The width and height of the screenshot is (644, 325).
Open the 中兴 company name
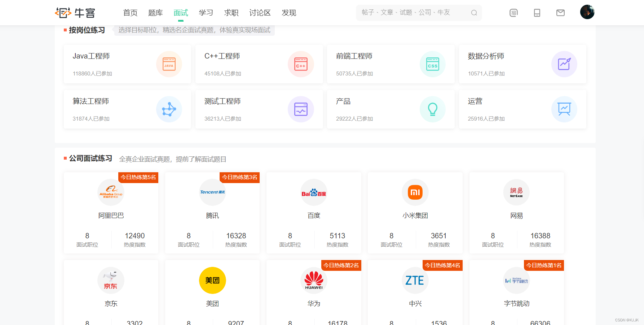tap(415, 304)
